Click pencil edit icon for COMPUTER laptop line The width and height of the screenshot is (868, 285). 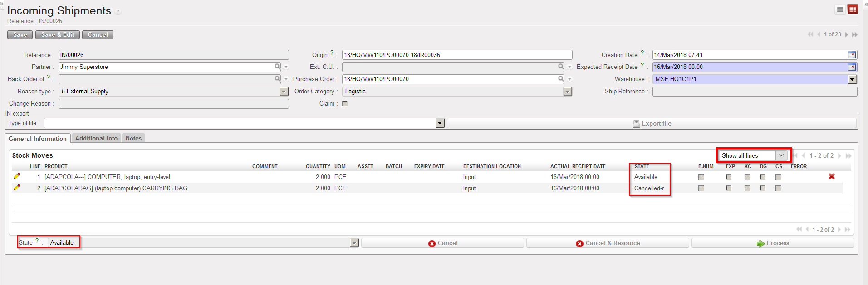point(17,176)
